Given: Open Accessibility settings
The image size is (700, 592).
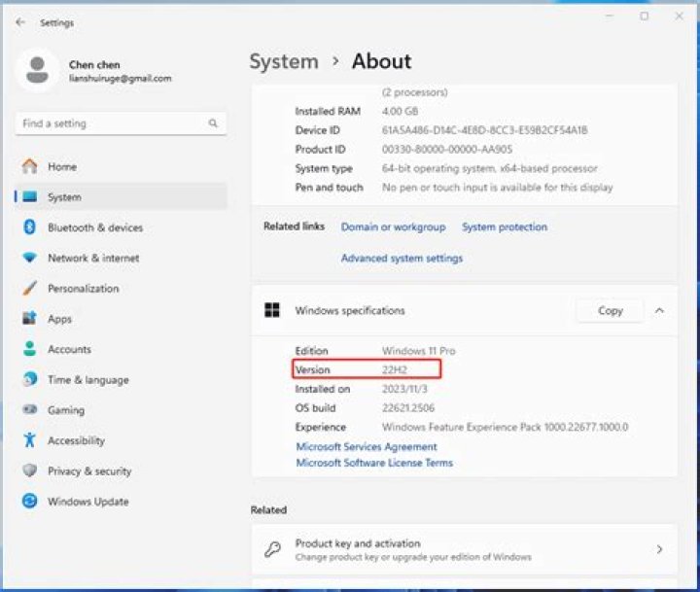Looking at the screenshot, I should [121, 439].
